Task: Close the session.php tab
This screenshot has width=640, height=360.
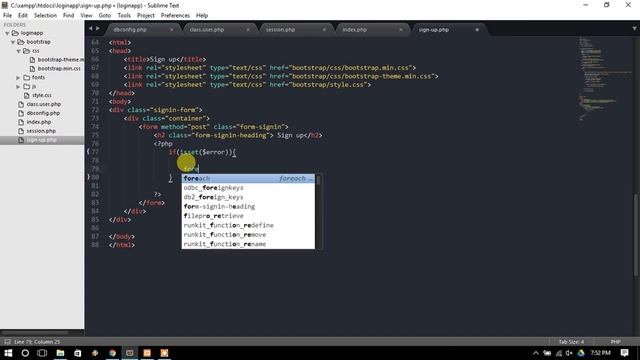Action: pyautogui.click(x=324, y=30)
